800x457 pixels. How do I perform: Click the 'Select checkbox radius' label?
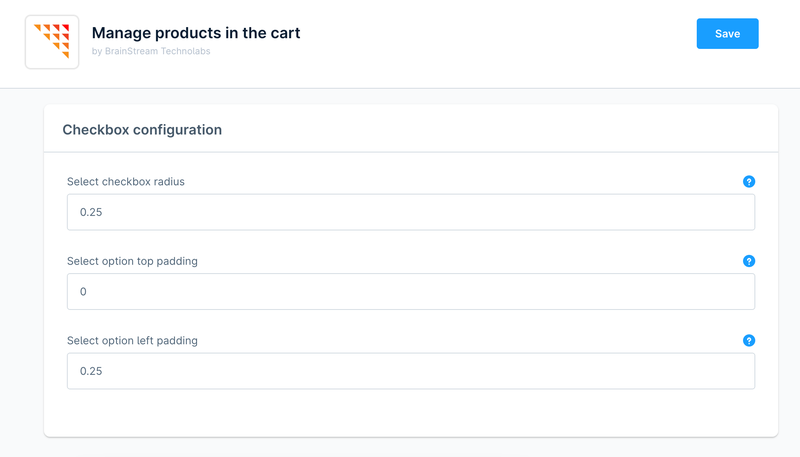click(x=126, y=182)
